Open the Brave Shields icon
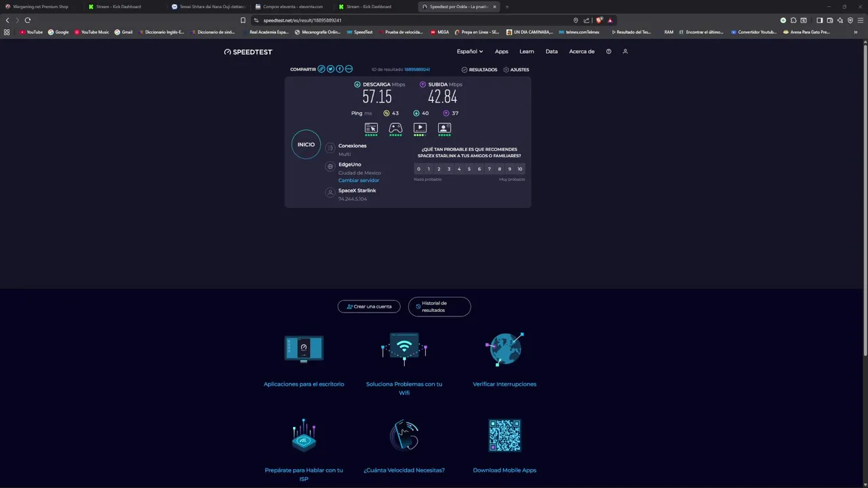Screen dimensions: 868x488 click(x=599, y=20)
